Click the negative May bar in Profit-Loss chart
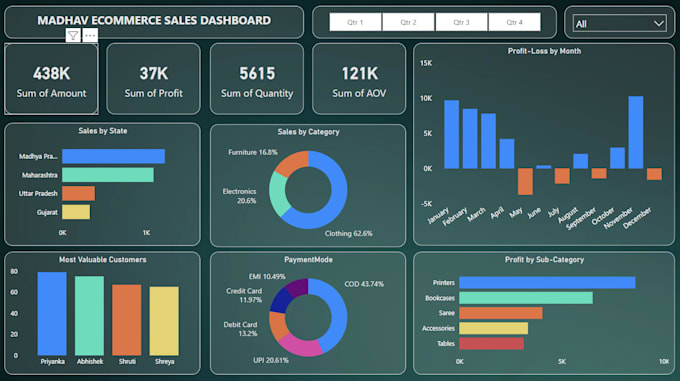Viewport: 680px width, 381px height. click(525, 182)
